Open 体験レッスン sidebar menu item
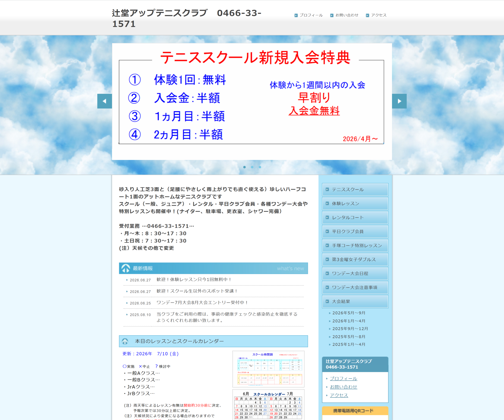The width and height of the screenshot is (504, 420). click(355, 204)
